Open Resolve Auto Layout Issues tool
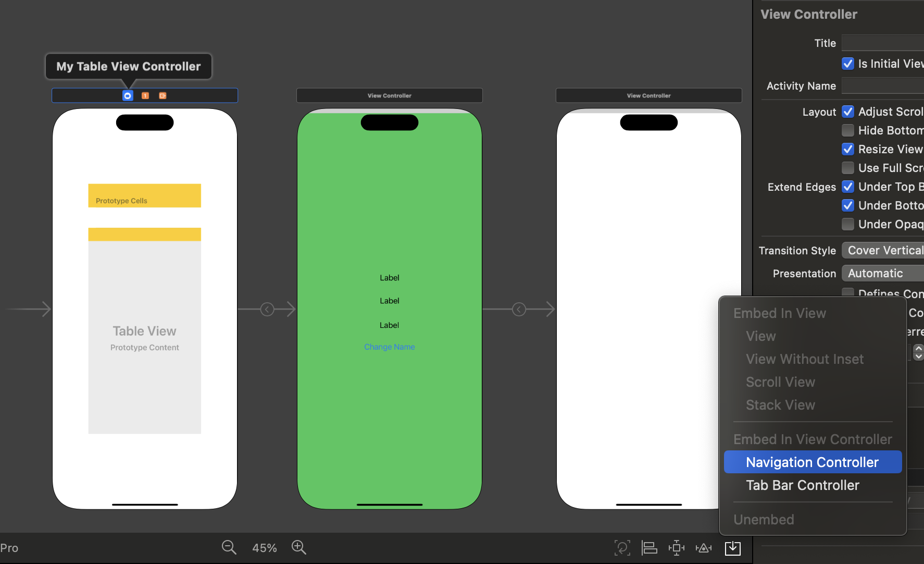924x564 pixels. 704,548
